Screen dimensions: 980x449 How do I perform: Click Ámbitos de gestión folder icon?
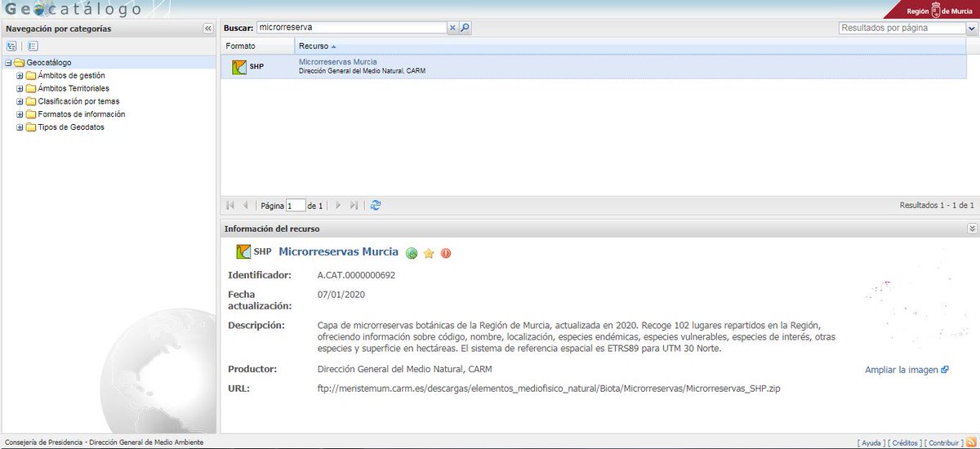pyautogui.click(x=31, y=75)
